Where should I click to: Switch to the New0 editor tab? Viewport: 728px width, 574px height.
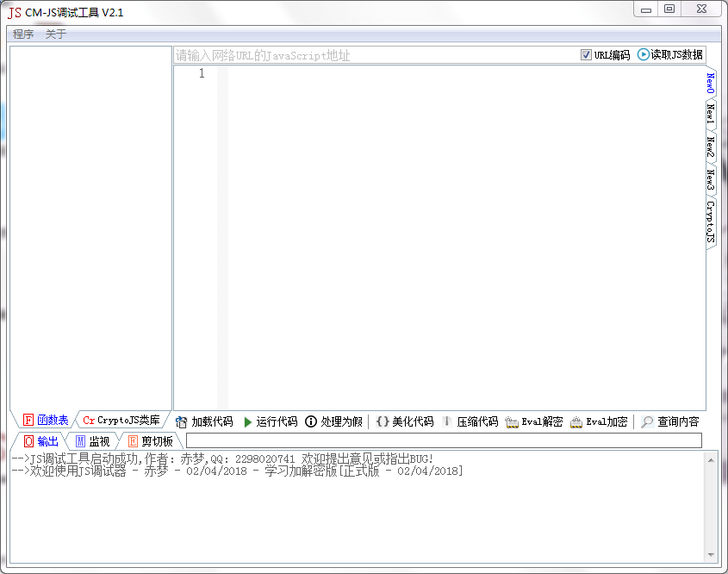click(x=711, y=83)
